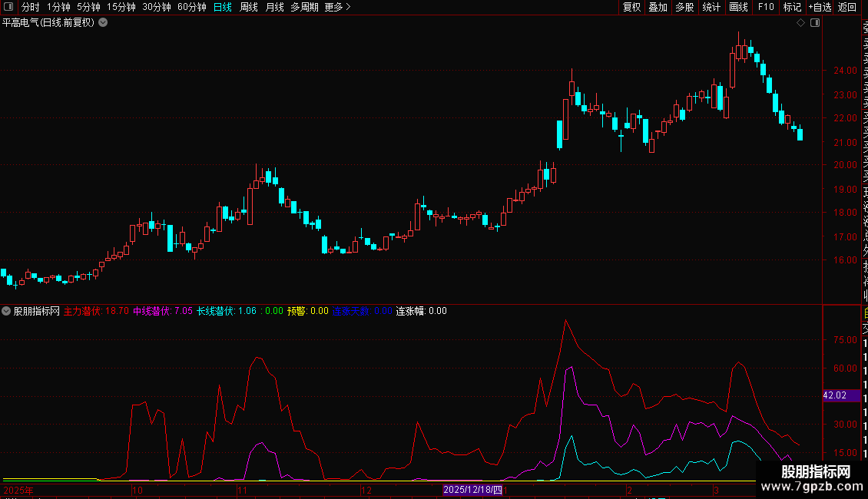The height and width of the screenshot is (499, 868).
Task: Open F10 company information
Action: [x=766, y=7]
